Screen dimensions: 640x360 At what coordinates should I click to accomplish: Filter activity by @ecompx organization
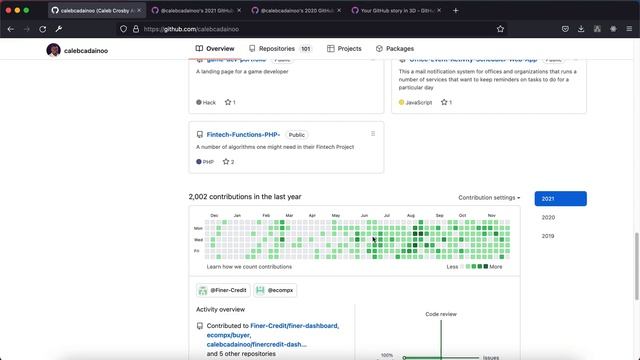coord(275,290)
